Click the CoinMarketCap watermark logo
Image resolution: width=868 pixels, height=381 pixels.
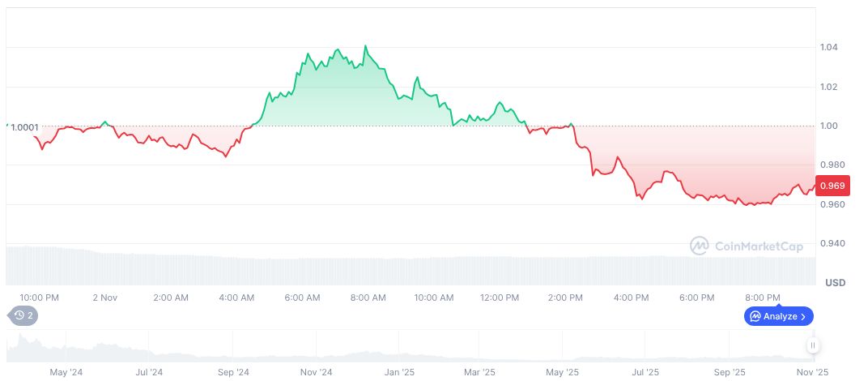746,245
